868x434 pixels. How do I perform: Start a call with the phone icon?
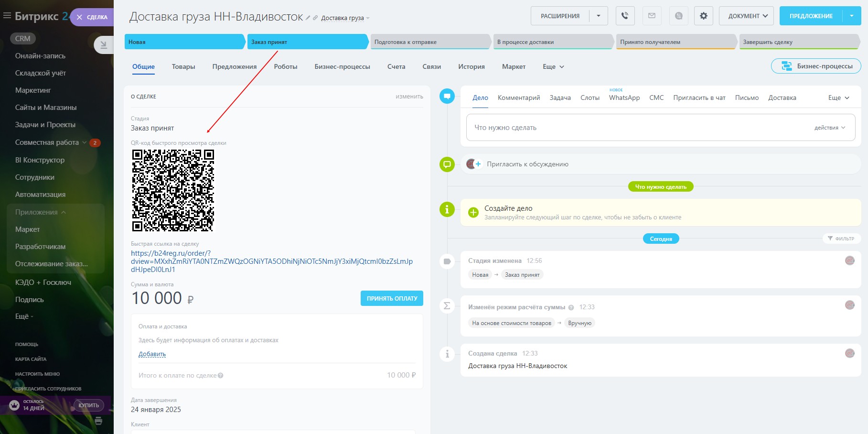click(625, 16)
